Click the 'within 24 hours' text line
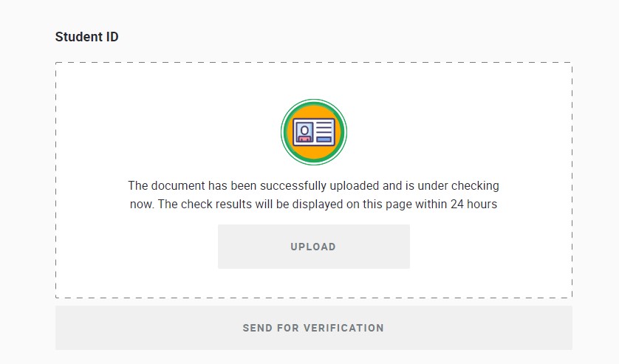This screenshot has width=619, height=364. click(x=313, y=204)
